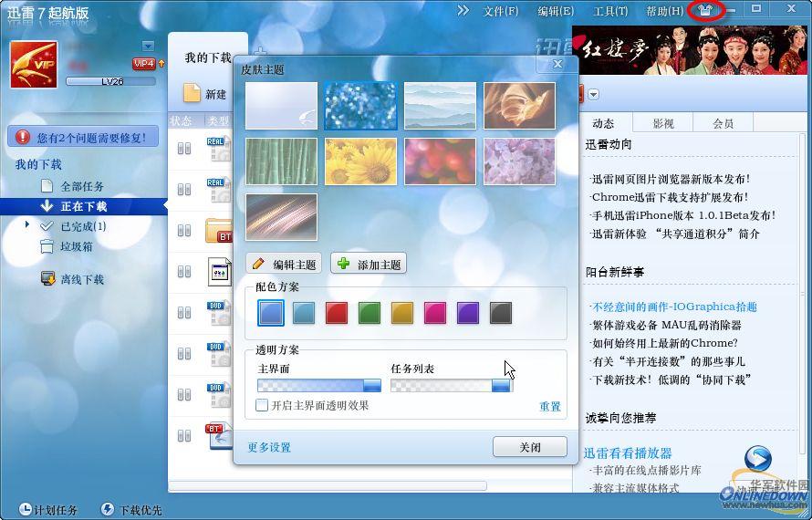
Task: Select the misty mountains skin thumbnail
Action: click(440, 106)
